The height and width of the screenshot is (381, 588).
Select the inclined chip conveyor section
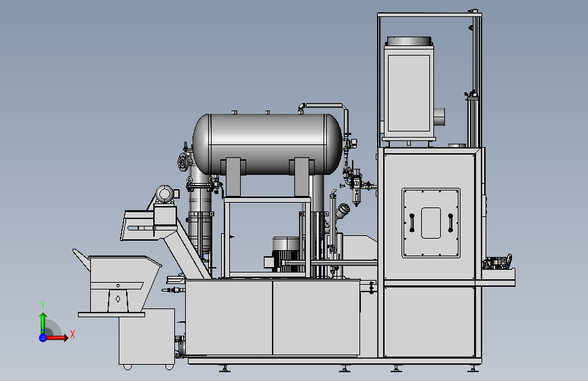tap(187, 251)
